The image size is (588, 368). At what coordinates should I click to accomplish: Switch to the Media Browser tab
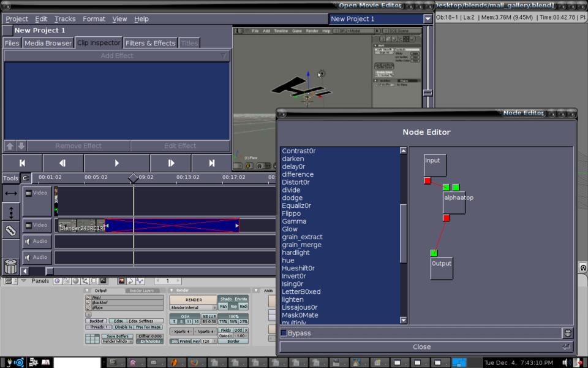click(x=48, y=43)
